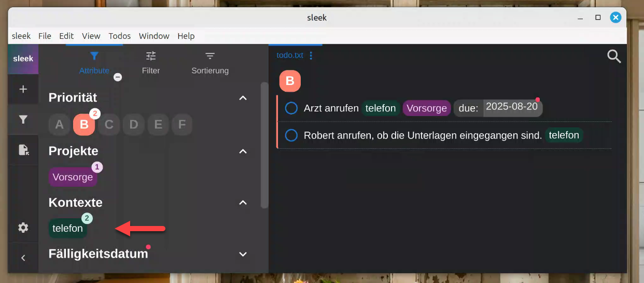
Task: Open the Help menu
Action: (x=186, y=36)
